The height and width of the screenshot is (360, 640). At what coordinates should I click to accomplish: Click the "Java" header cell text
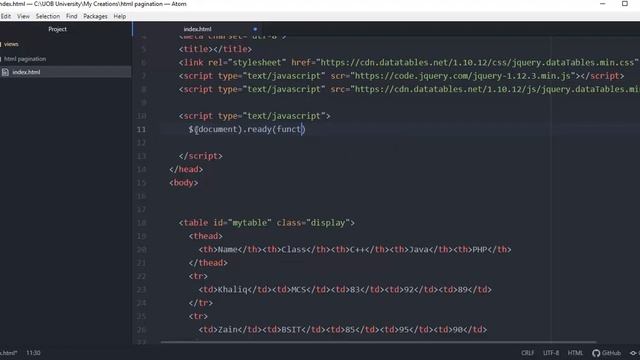[x=419, y=249]
